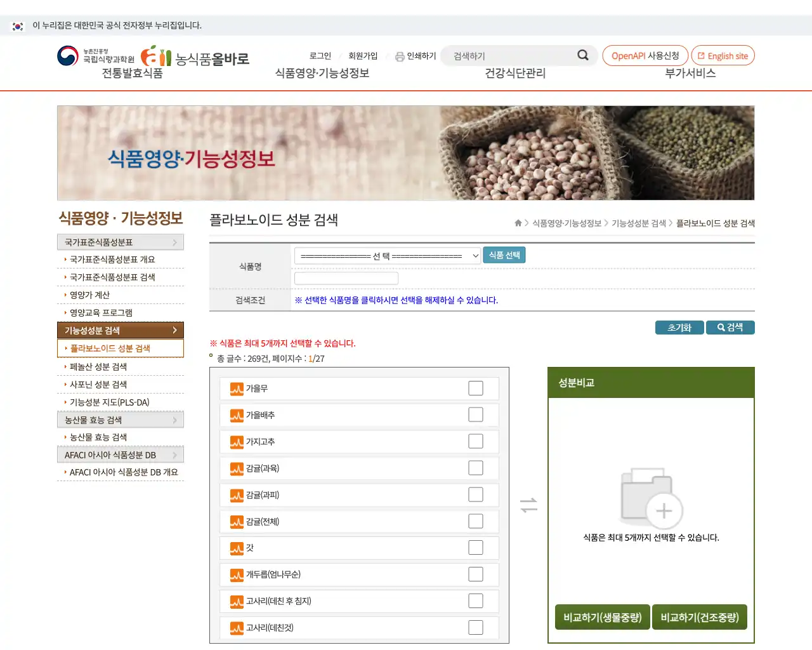Click the home icon in the breadcrumb trail

coord(517,223)
